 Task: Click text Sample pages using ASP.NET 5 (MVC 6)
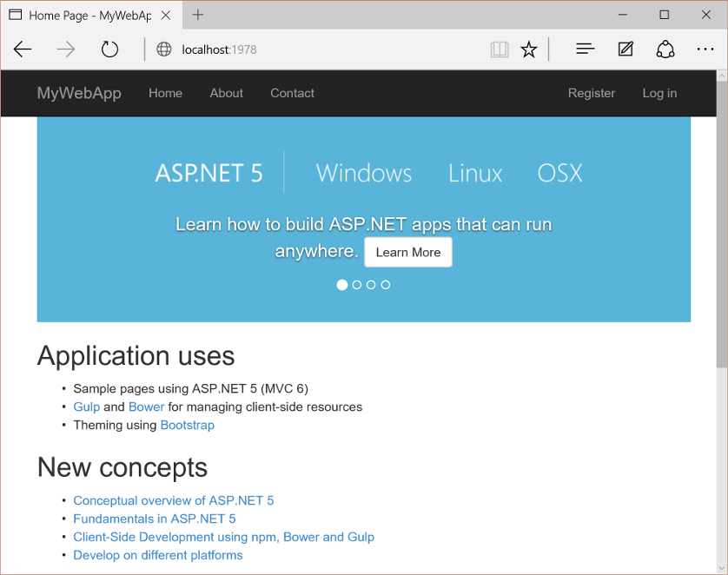point(191,388)
